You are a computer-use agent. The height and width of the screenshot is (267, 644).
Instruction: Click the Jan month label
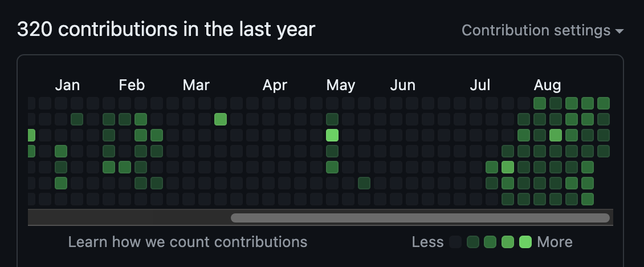(x=67, y=85)
